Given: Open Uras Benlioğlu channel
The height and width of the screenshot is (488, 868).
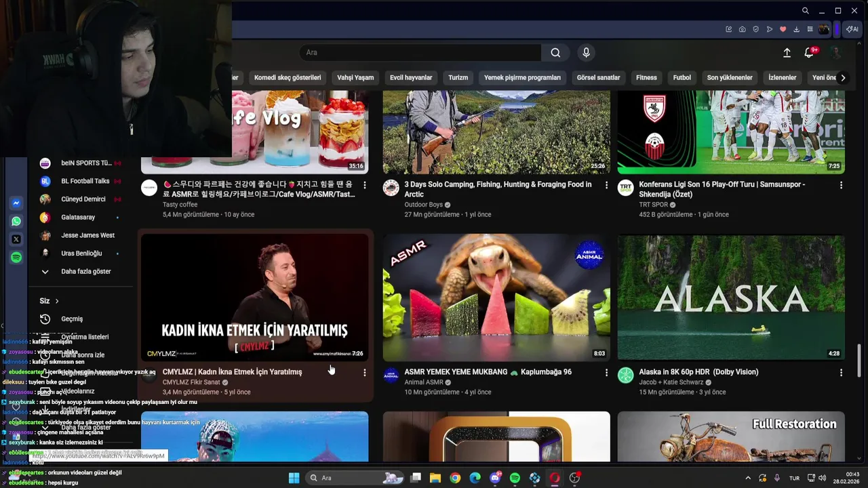Looking at the screenshot, I should (81, 253).
